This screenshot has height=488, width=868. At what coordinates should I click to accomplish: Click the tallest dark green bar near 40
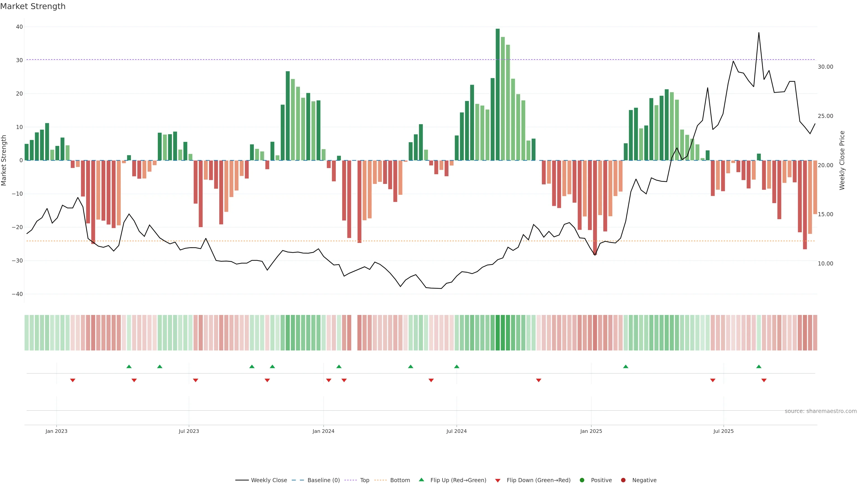pos(498,94)
